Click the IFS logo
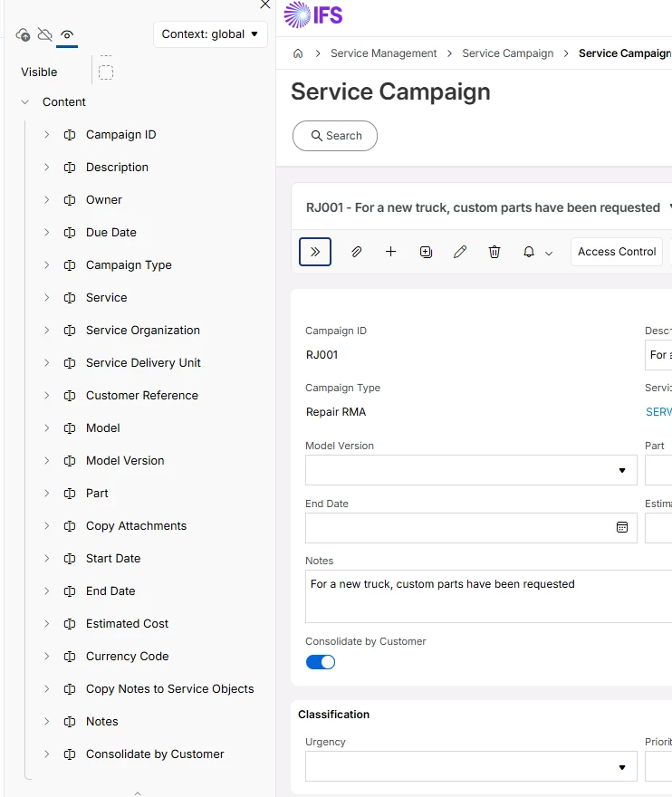The image size is (672, 797). (313, 14)
